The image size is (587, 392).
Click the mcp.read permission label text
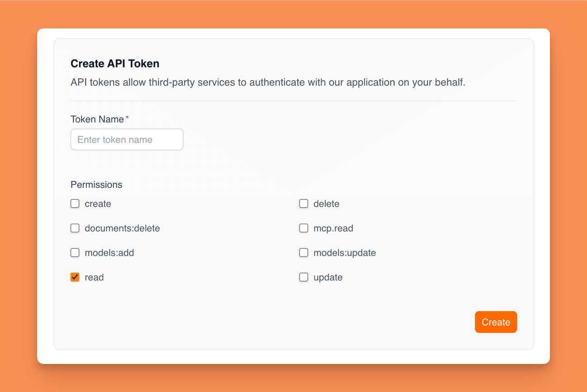[333, 228]
